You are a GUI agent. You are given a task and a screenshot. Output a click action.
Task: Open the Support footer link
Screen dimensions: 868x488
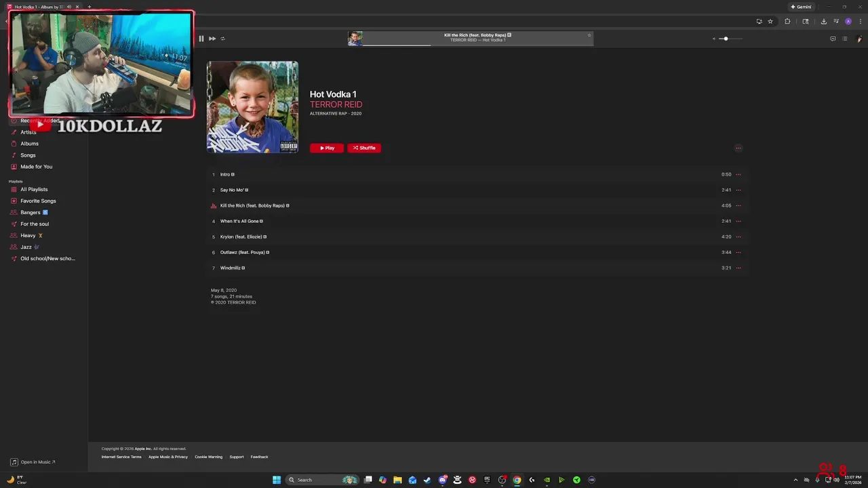click(236, 457)
